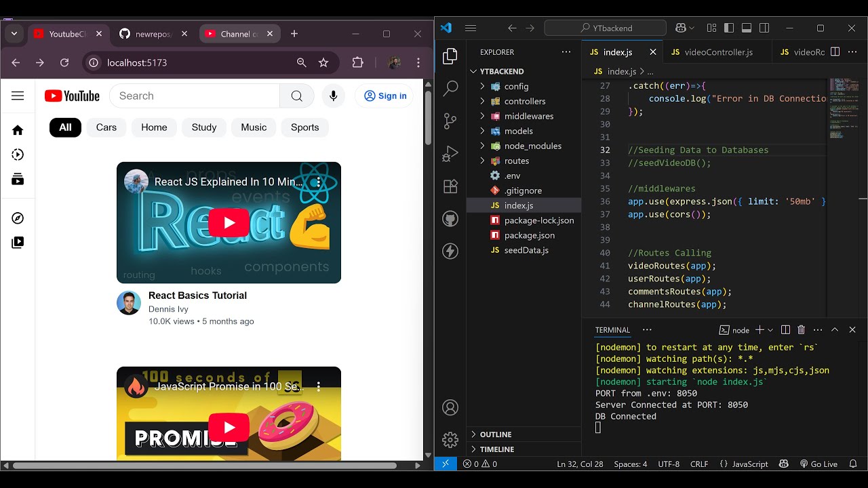Open Manage gear icon in VS Code
Screen dimensions: 868x488
[x=450, y=440]
